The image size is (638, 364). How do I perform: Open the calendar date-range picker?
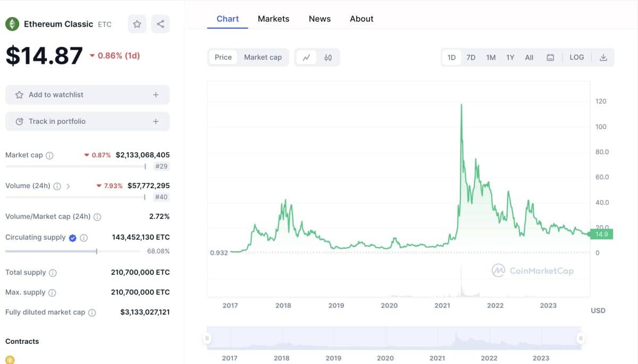[x=550, y=57]
